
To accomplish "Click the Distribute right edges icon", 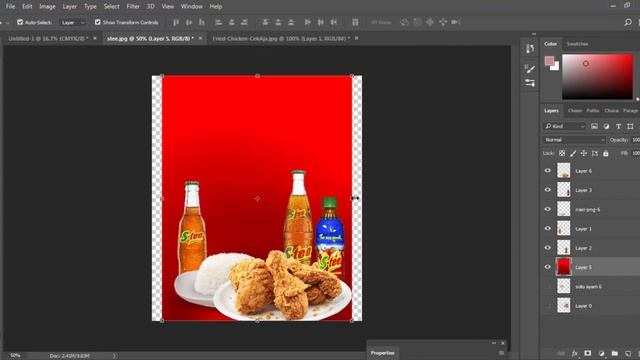I will pos(333,22).
